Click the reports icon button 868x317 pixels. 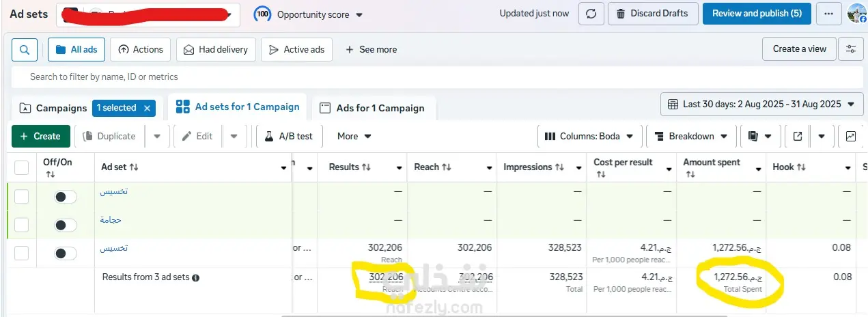(753, 136)
